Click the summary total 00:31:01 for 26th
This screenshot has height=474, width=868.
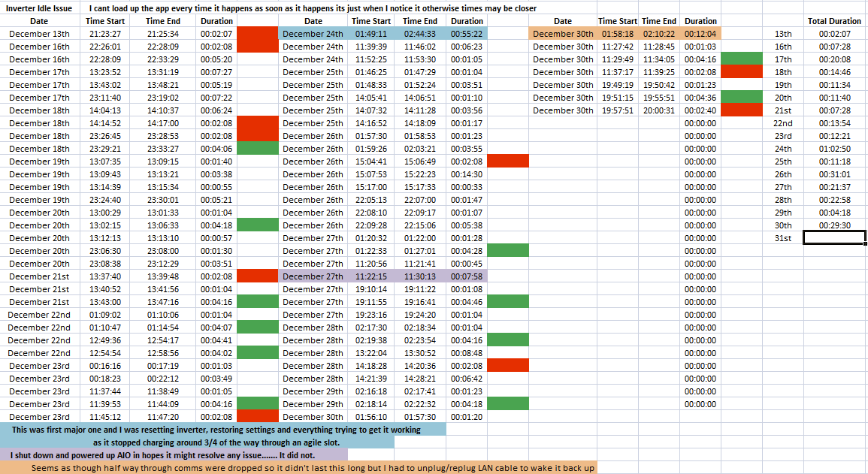tap(834, 174)
